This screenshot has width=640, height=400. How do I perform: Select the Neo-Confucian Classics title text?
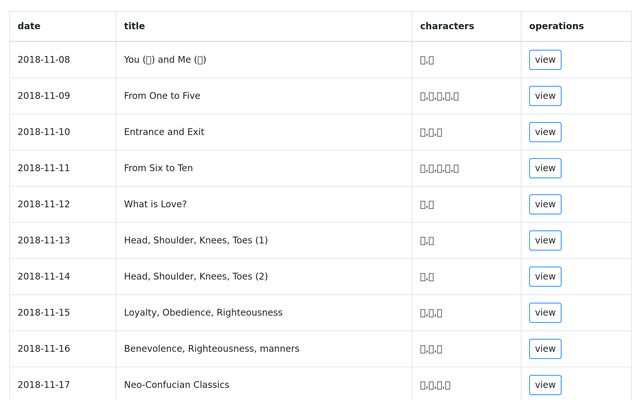click(176, 384)
